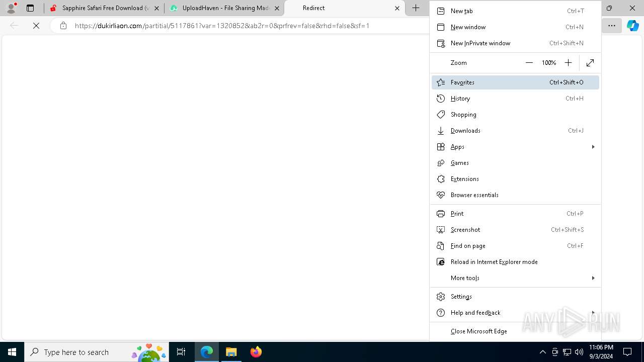Screen dimensions: 644x362
Task: Click the Internet Explorer mode icon
Action: click(441, 262)
